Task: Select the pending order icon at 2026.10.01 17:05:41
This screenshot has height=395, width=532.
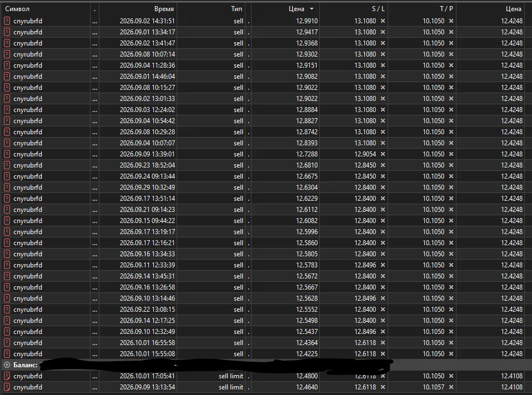Action: (7, 376)
